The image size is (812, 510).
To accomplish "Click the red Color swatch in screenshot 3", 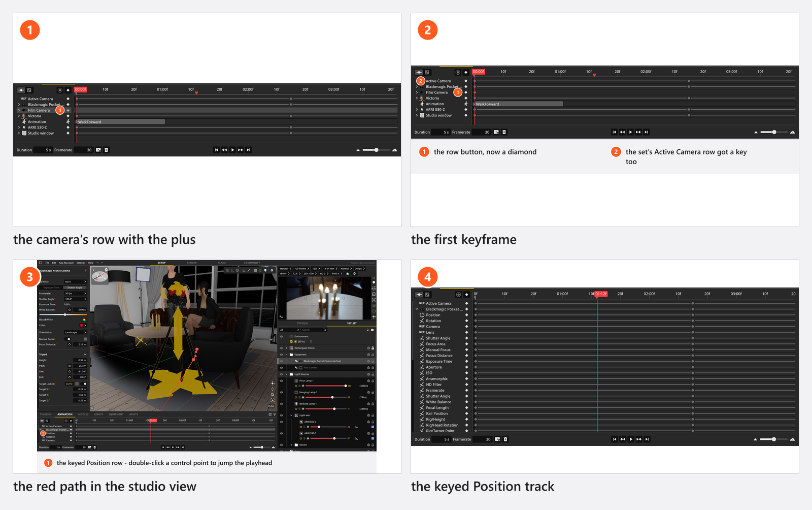I will 81,325.
